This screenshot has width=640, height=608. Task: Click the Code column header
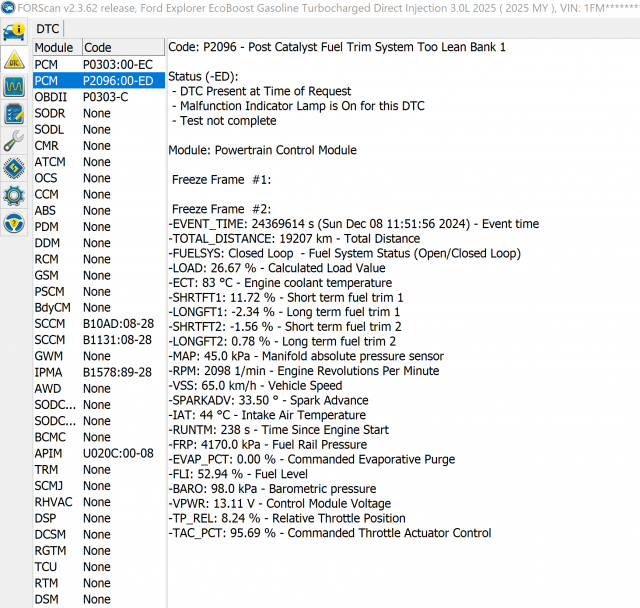pyautogui.click(x=123, y=47)
